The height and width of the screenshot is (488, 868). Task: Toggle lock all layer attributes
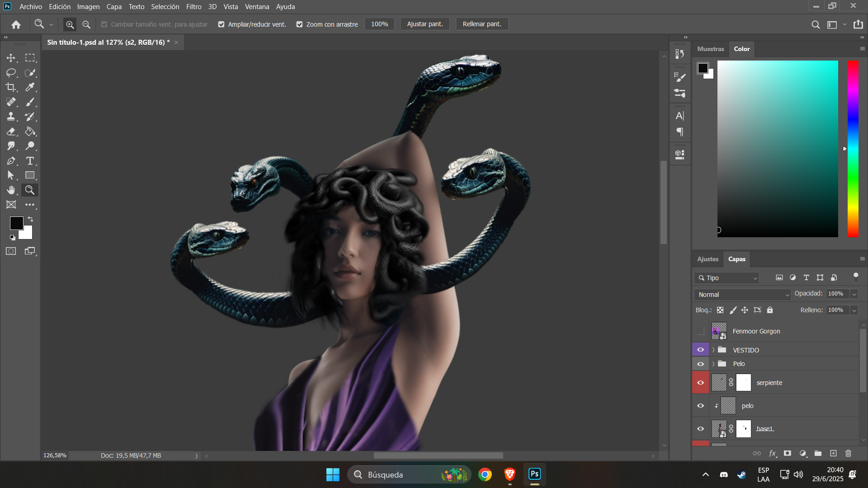(770, 310)
